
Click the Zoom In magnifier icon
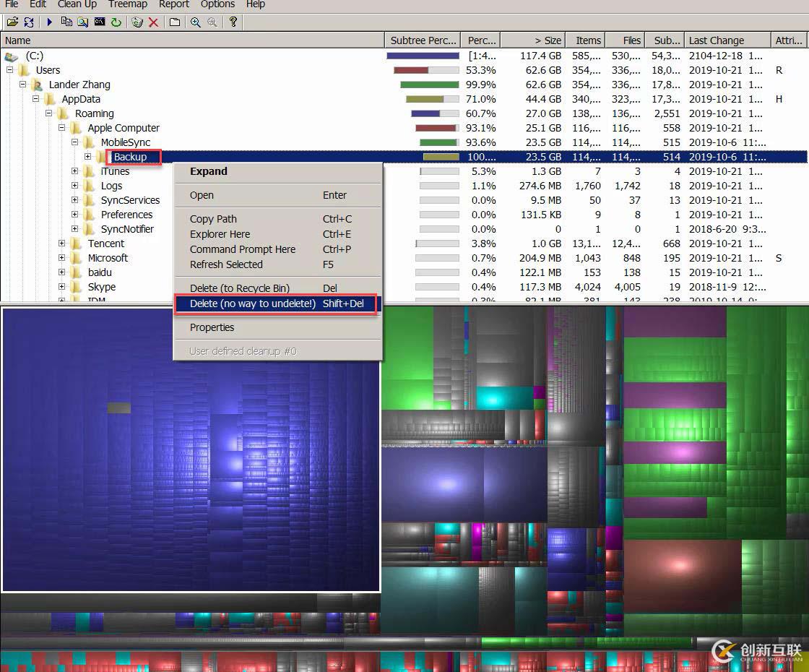(196, 22)
